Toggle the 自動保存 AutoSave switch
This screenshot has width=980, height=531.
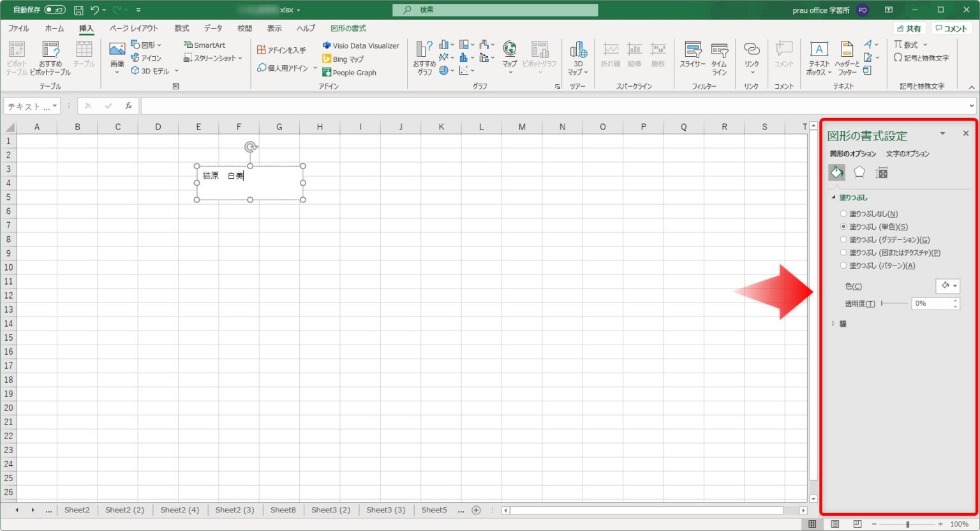(x=55, y=10)
